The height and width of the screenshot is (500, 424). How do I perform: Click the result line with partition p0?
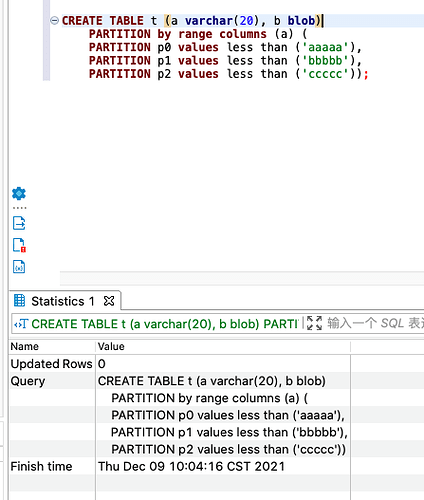coord(228,415)
